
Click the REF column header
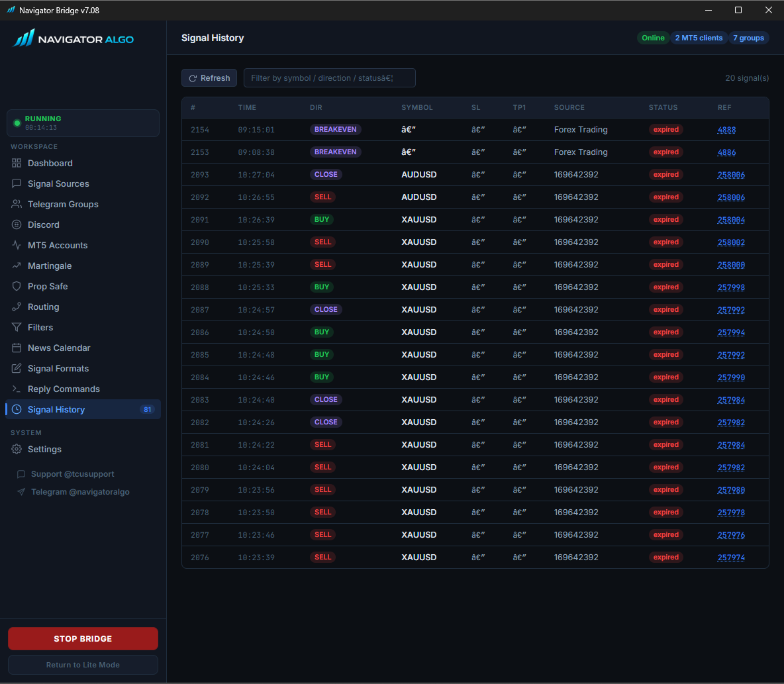click(724, 107)
